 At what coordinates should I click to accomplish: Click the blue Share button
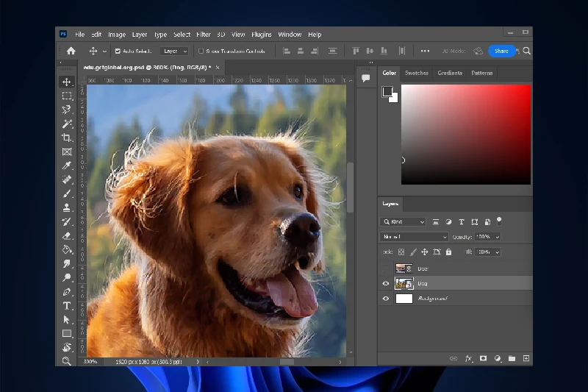[x=501, y=51]
